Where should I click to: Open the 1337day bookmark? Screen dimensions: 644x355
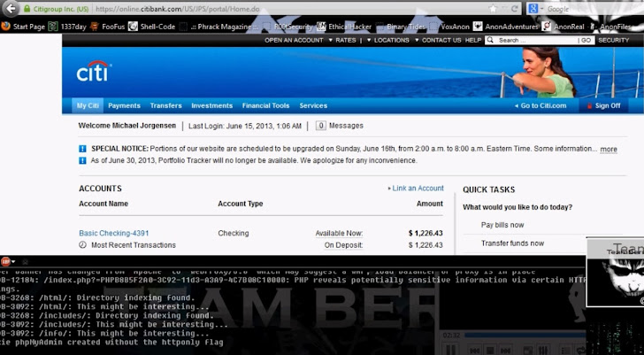[x=68, y=27]
